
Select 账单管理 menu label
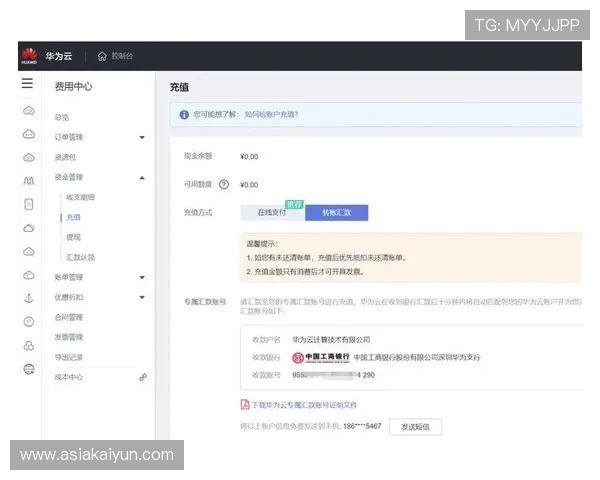click(69, 277)
